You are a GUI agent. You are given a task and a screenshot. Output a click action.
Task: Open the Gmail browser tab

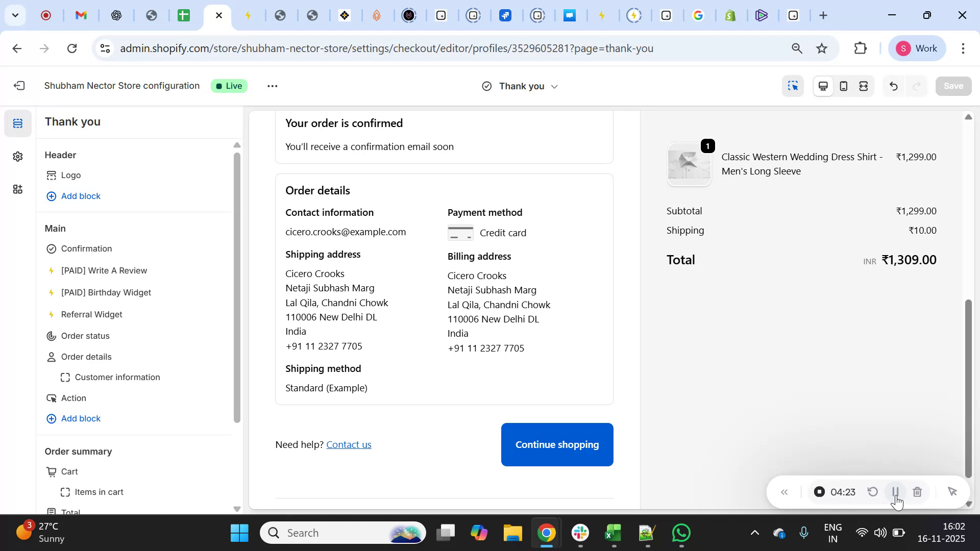coord(81,15)
